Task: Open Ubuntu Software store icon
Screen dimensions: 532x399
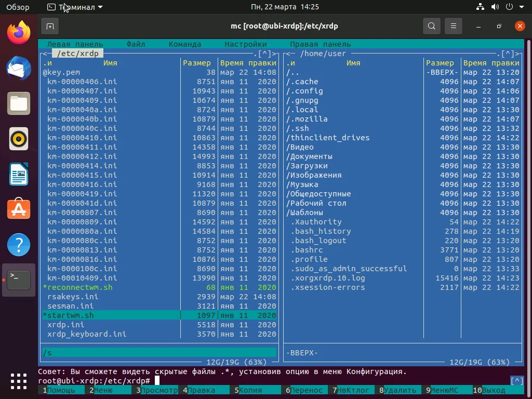Action: pos(19,209)
